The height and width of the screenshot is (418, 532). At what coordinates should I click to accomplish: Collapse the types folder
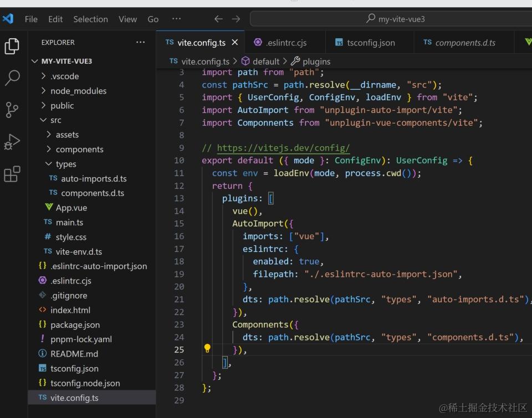49,164
